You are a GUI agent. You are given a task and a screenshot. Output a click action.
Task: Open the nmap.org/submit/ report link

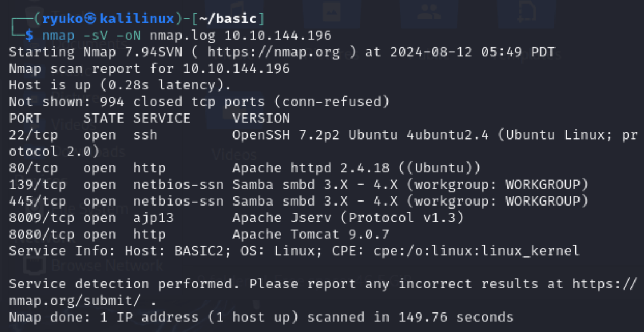[x=75, y=301]
